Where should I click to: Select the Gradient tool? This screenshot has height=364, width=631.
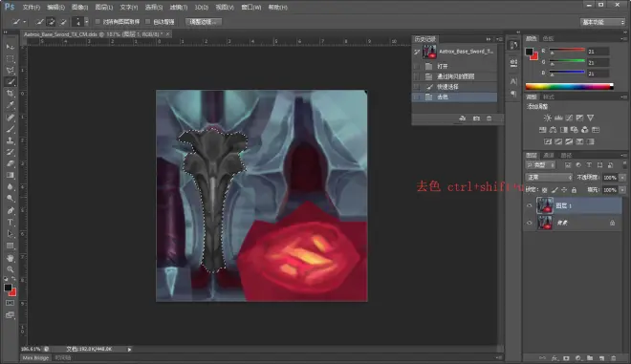[x=11, y=176]
